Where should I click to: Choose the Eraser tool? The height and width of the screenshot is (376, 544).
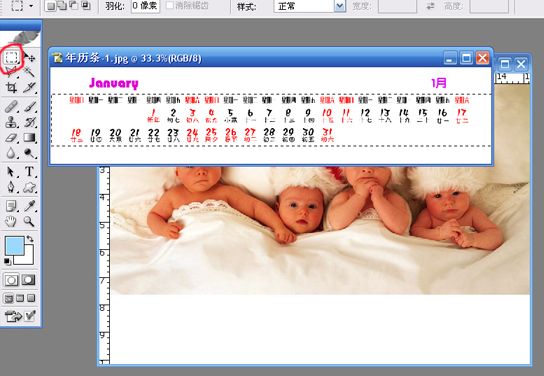pyautogui.click(x=11, y=138)
